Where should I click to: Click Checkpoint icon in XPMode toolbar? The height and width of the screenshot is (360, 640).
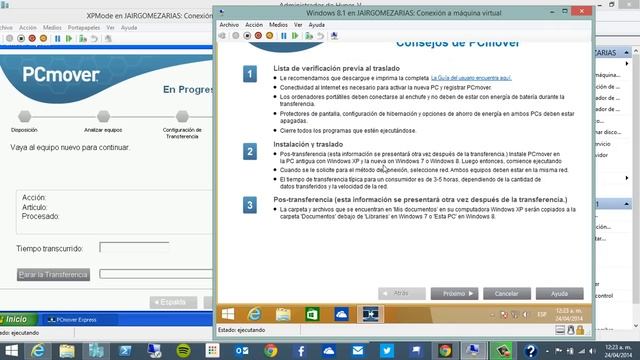83,39
